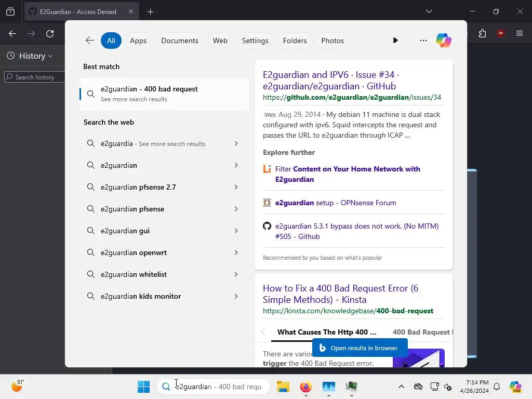
Task: Go back in Firefox browser
Action: coord(12,34)
